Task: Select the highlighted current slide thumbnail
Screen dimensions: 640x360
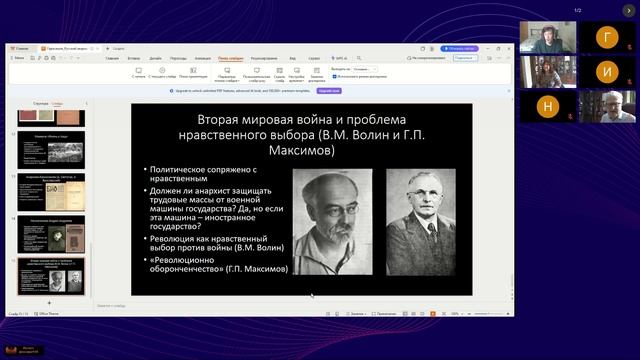Action: 51,276
